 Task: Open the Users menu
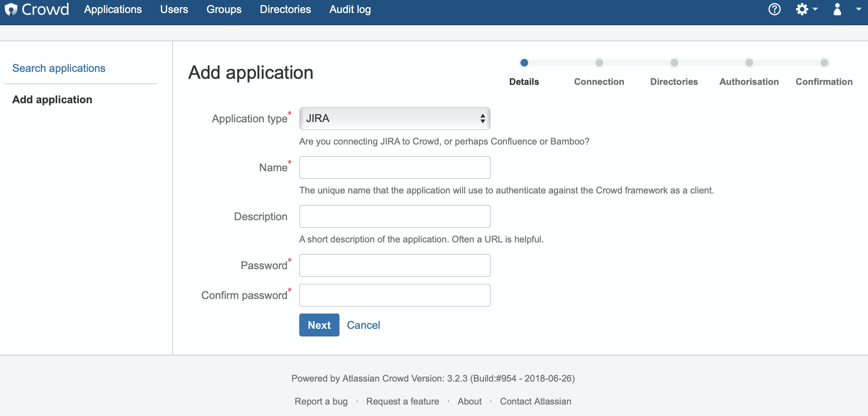point(175,9)
